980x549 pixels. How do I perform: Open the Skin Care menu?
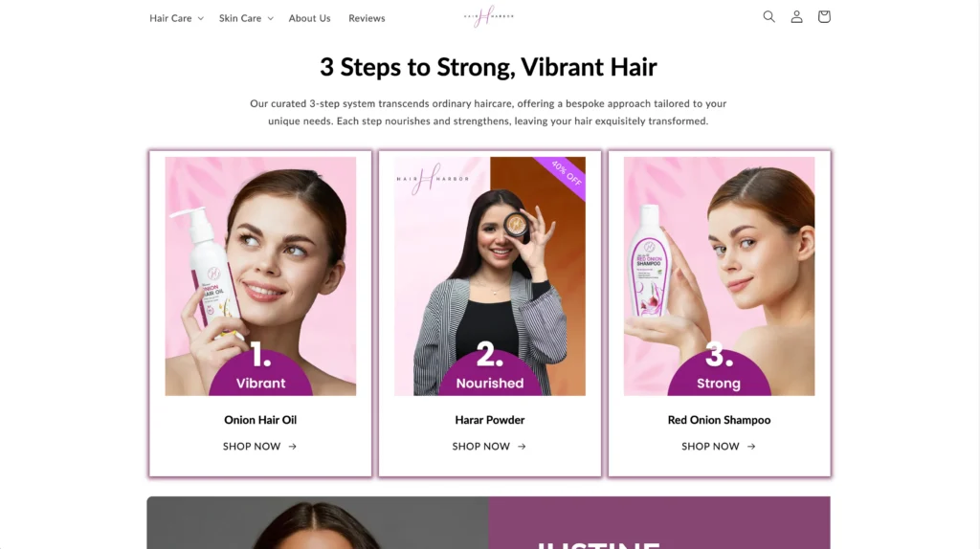pyautogui.click(x=240, y=18)
